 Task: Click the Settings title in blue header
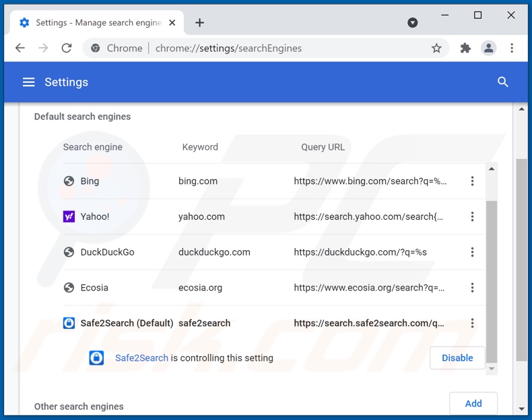coord(66,82)
